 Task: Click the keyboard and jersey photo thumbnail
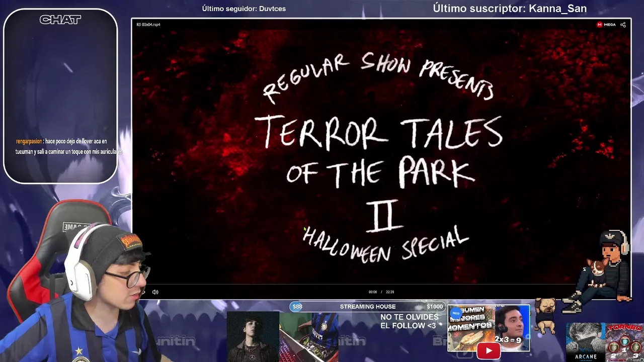[x=308, y=337]
